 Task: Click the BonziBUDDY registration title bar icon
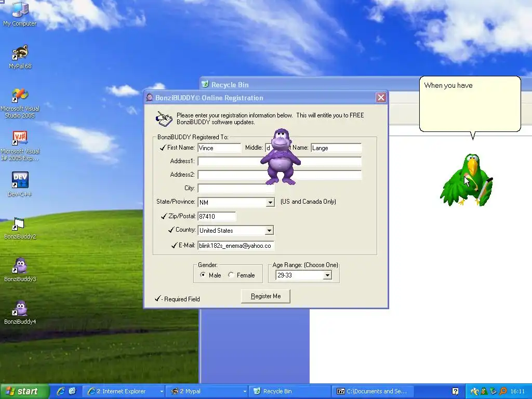[150, 98]
